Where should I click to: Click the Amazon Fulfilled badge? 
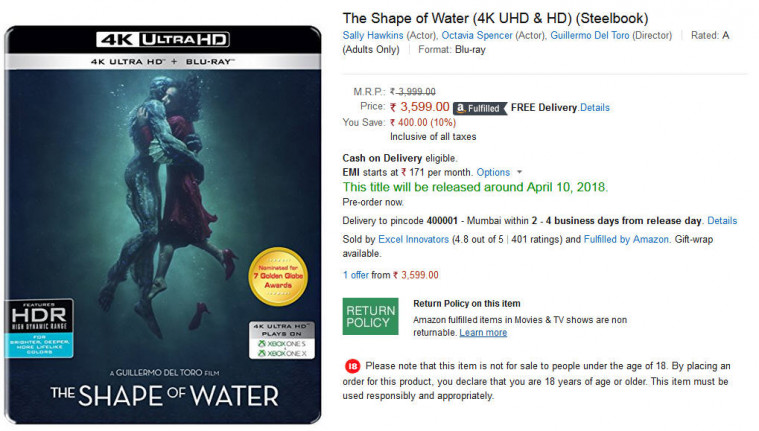478,108
